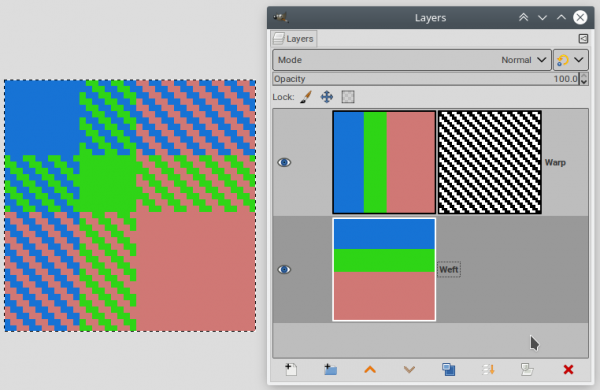Image resolution: width=600 pixels, height=390 pixels.
Task: Select the Layers tab
Action: [x=294, y=39]
